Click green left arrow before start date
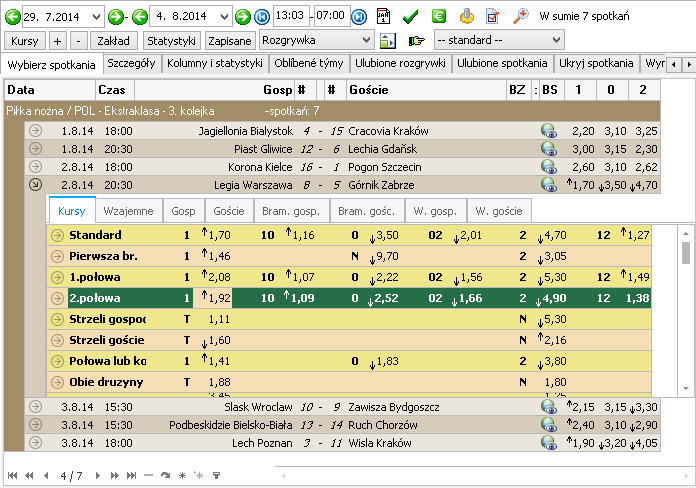 click(x=12, y=16)
